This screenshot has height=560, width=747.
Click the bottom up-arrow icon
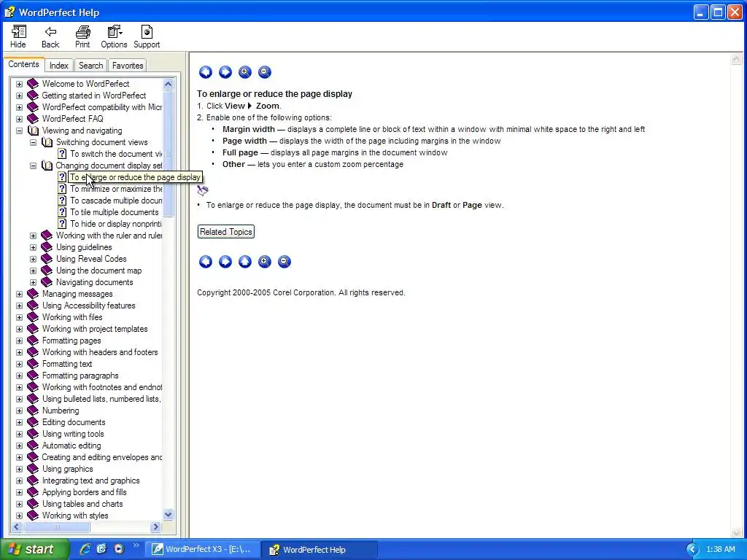tap(245, 262)
